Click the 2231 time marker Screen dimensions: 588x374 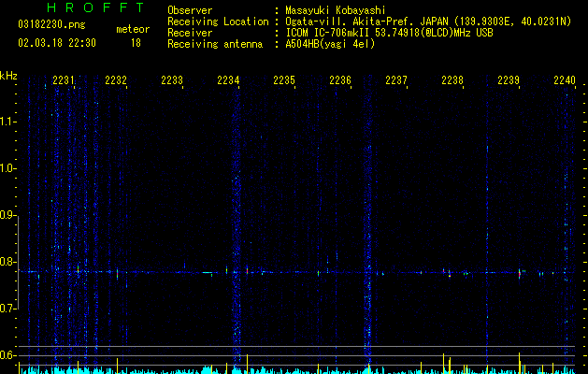pyautogui.click(x=63, y=80)
